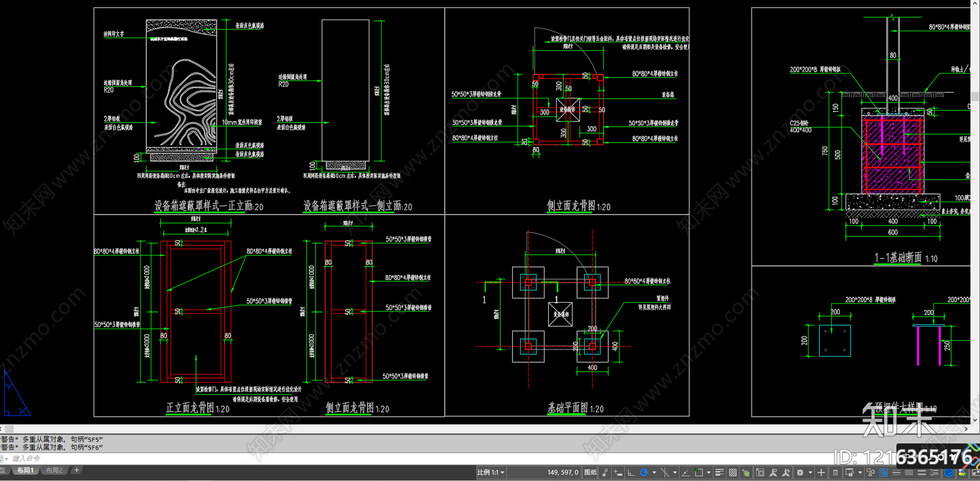
Task: Click the isometric drafting icon
Action: pyautogui.click(x=665, y=472)
